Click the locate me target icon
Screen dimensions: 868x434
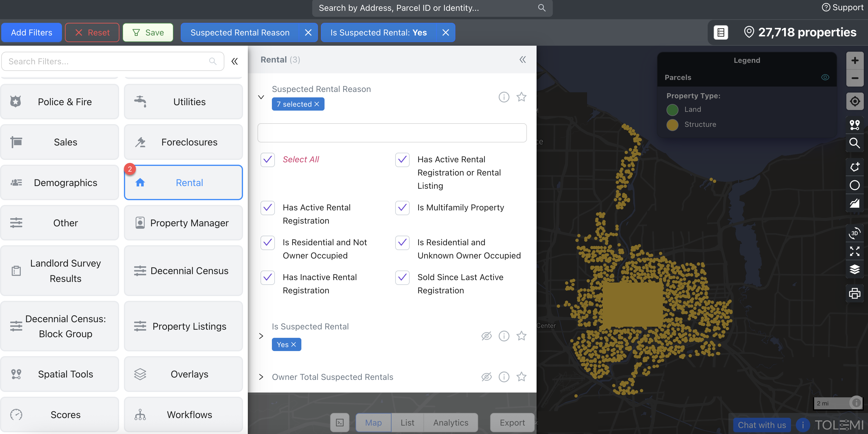[x=854, y=101]
